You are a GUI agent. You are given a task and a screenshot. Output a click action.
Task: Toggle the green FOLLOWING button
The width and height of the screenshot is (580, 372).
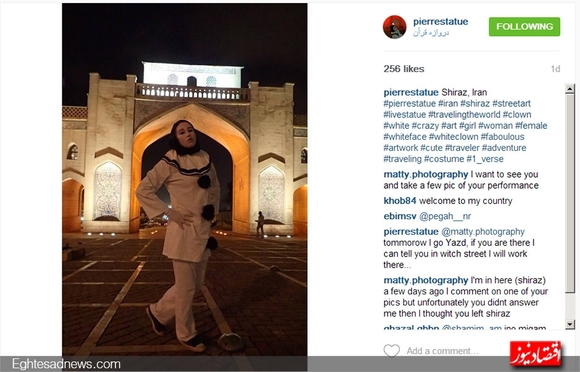pyautogui.click(x=524, y=27)
